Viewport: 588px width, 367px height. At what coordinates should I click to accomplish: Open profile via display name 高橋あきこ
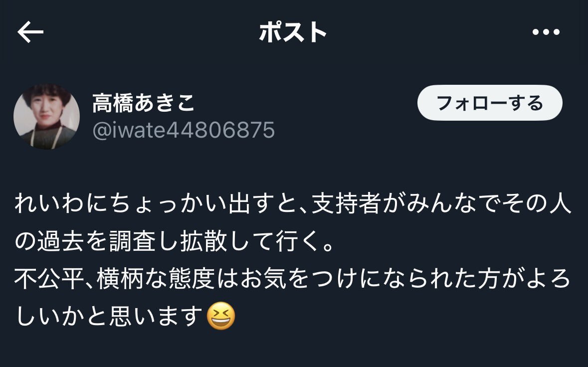(x=144, y=103)
